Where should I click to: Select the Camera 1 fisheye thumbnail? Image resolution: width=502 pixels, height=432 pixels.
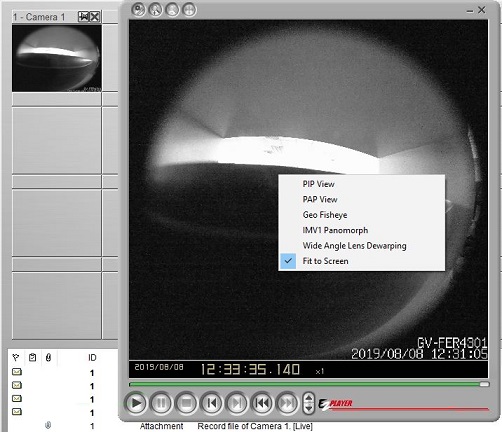tap(57, 58)
